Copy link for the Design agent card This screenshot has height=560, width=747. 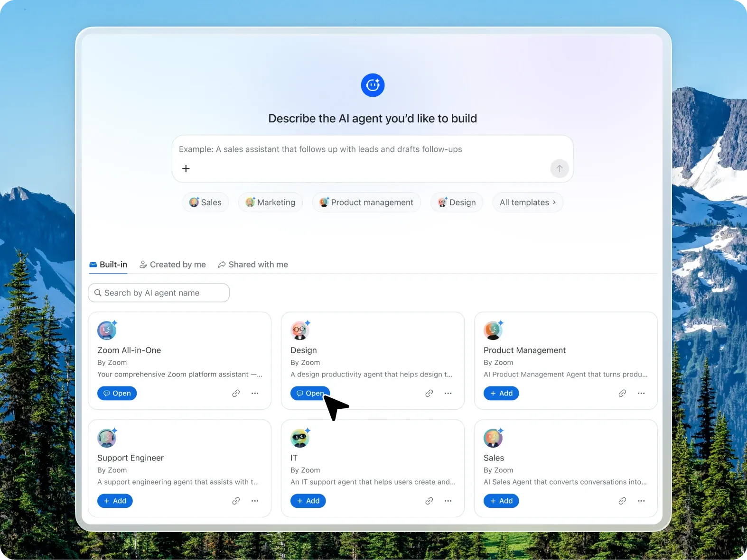429,393
